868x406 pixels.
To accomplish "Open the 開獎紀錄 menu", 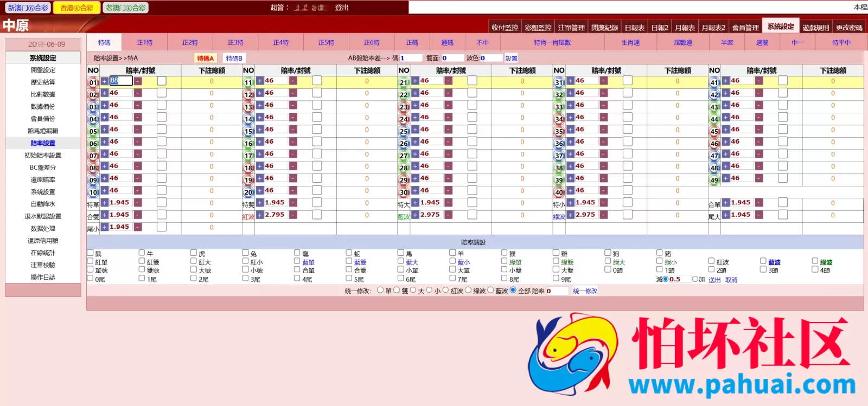I will (x=604, y=28).
